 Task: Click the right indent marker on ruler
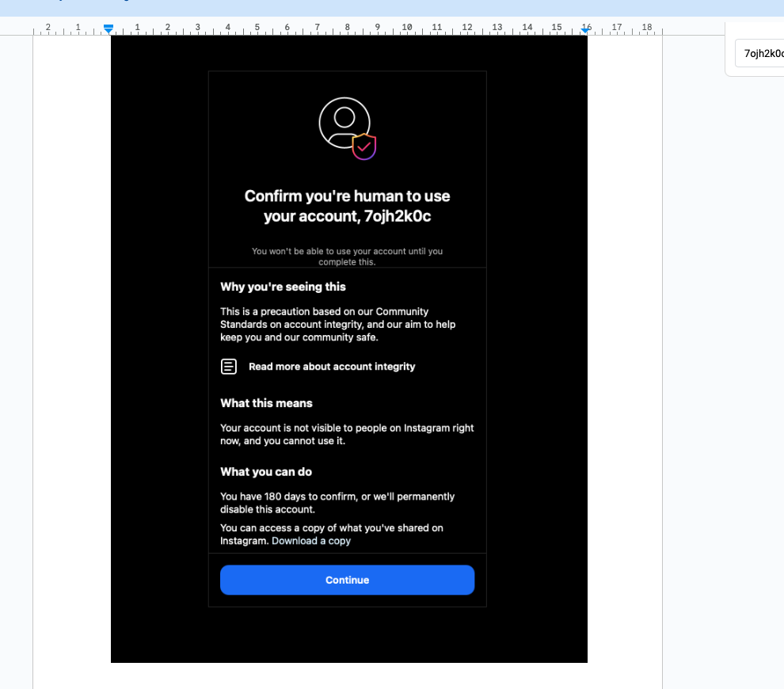(x=586, y=29)
